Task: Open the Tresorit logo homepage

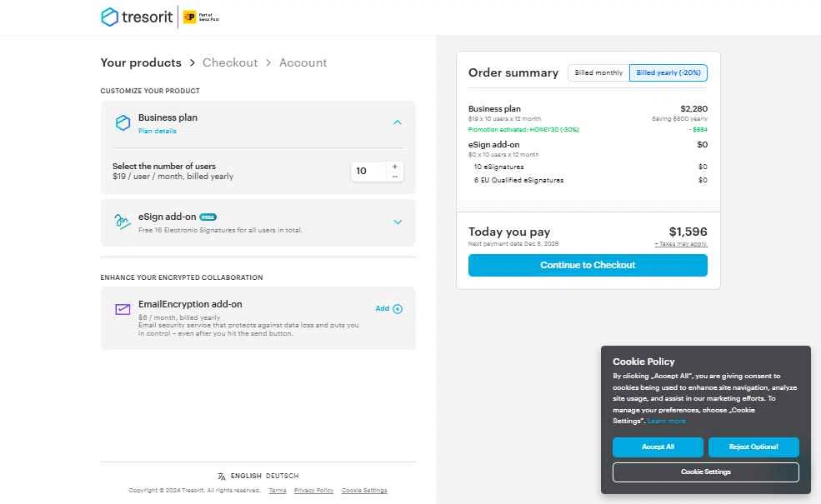Action: point(137,17)
